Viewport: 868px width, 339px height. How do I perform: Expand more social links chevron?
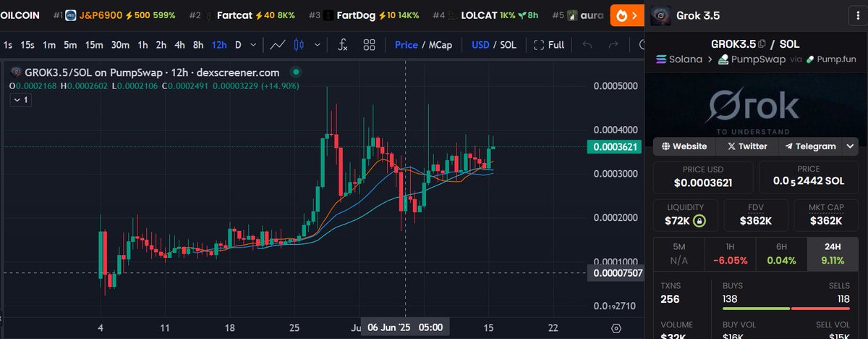click(850, 146)
